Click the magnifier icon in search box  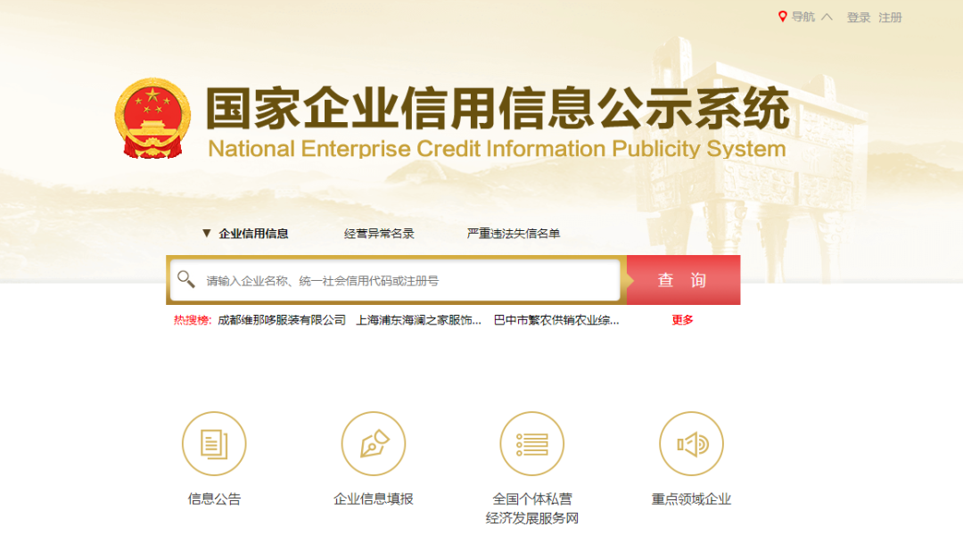(x=185, y=279)
